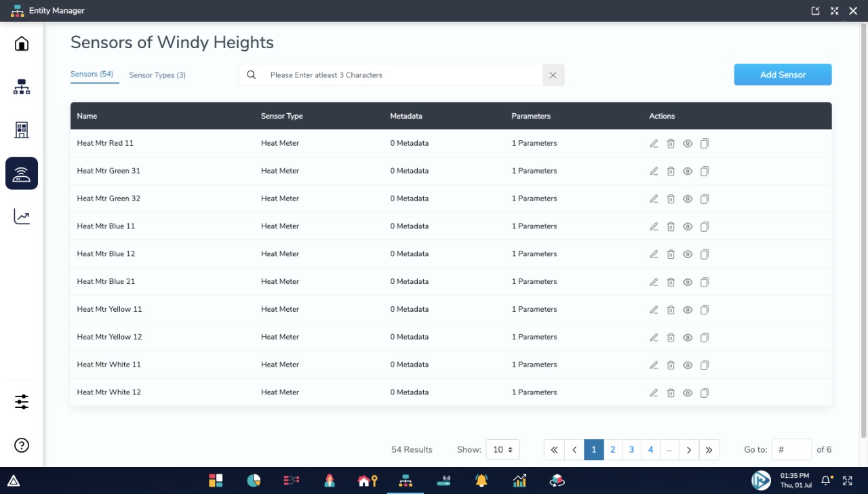868x494 pixels.
Task: Open sidebar filter settings icon
Action: (x=21, y=401)
